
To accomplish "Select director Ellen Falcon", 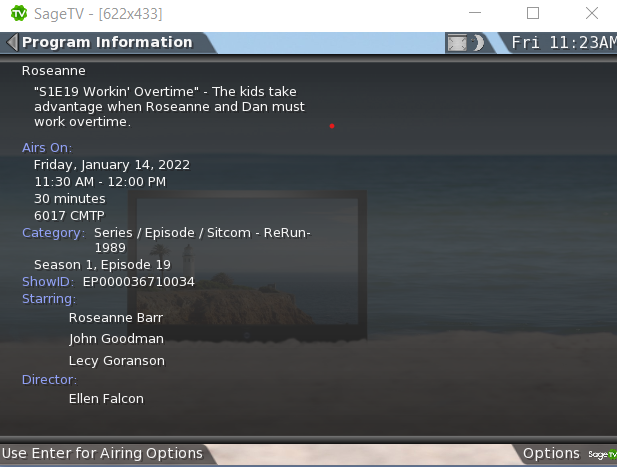I will click(x=106, y=399).
